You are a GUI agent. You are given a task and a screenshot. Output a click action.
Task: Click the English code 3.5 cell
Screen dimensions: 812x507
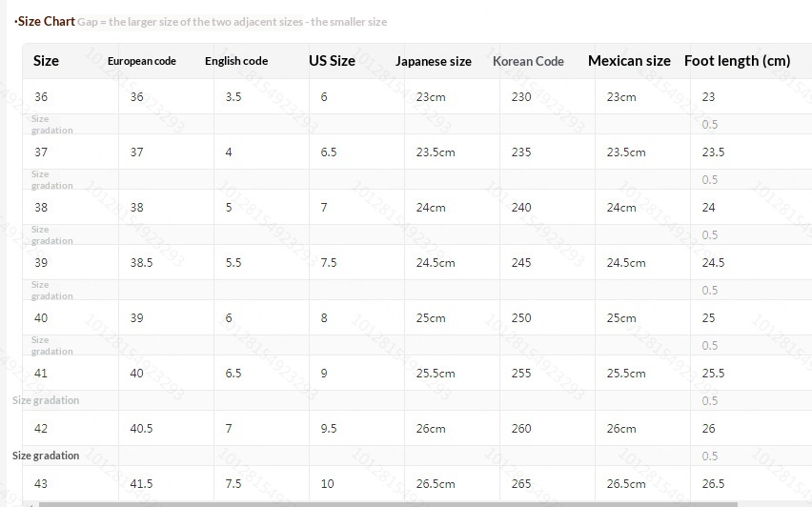(233, 97)
